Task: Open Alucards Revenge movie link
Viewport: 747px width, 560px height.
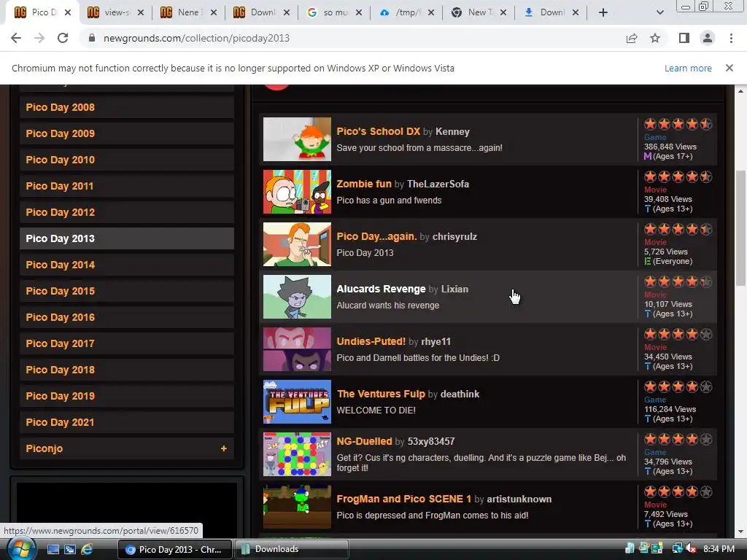Action: click(x=381, y=289)
